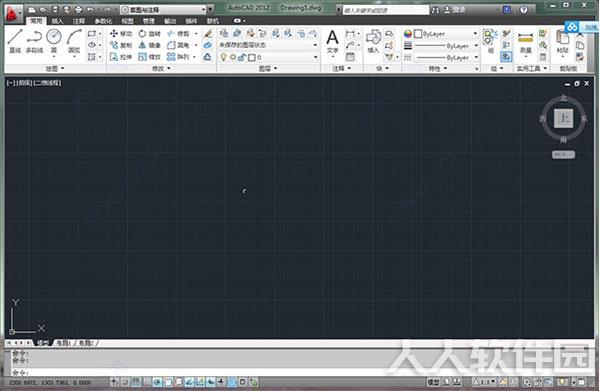Click the Trim (修剪) tool
The height and width of the screenshot is (391, 600).
click(x=178, y=34)
